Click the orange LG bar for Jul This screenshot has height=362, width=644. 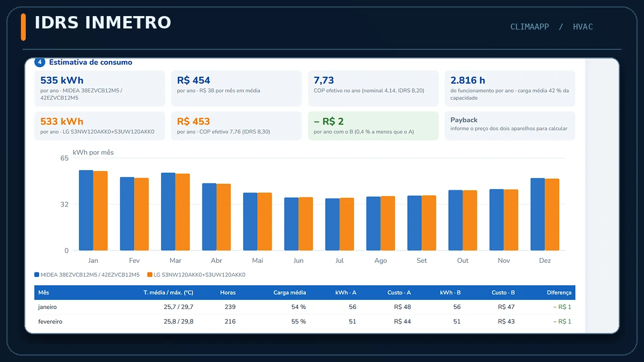click(x=347, y=224)
